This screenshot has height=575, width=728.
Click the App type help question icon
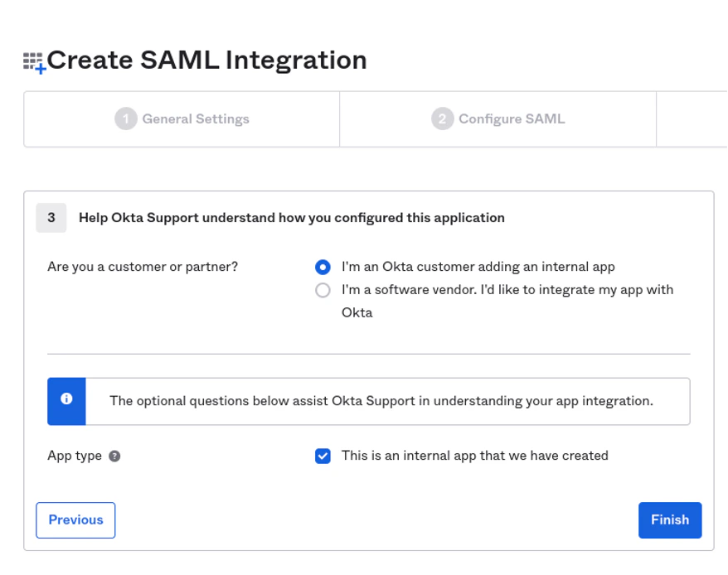click(x=114, y=457)
